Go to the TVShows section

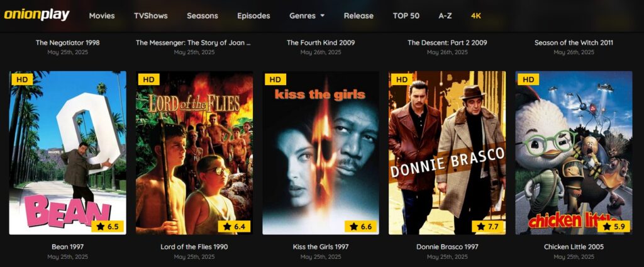click(x=151, y=16)
